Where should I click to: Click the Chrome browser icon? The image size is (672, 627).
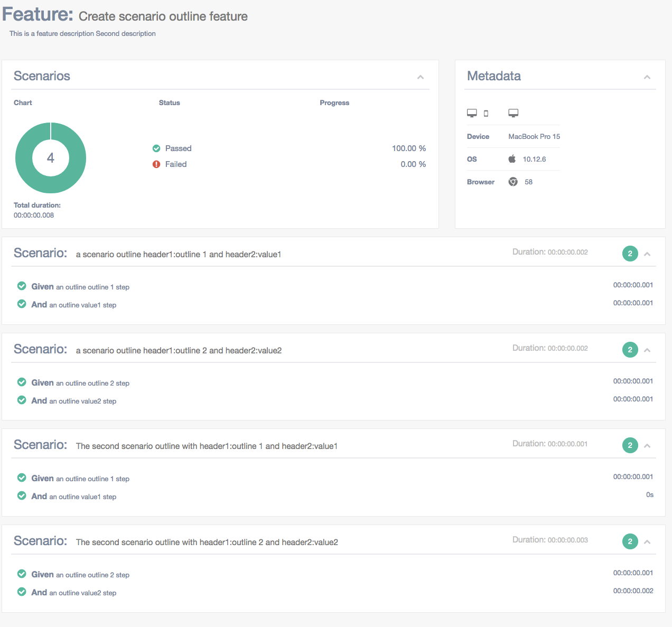[513, 182]
